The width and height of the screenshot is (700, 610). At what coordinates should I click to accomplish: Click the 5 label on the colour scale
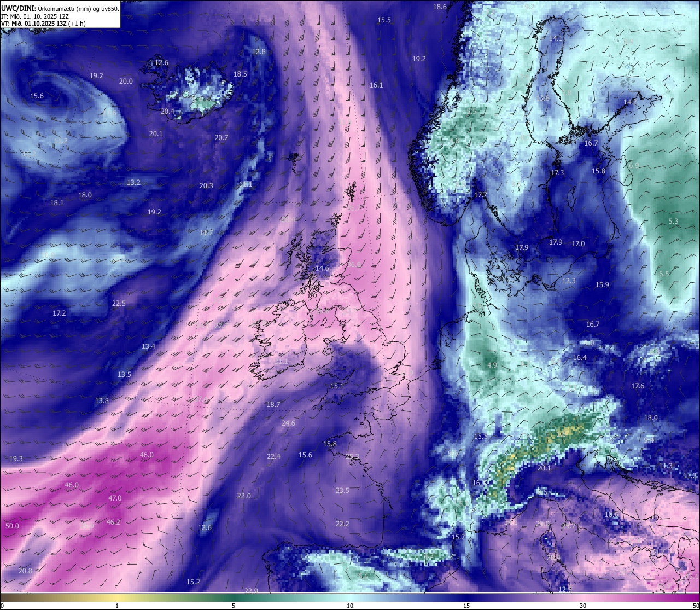coord(234,606)
